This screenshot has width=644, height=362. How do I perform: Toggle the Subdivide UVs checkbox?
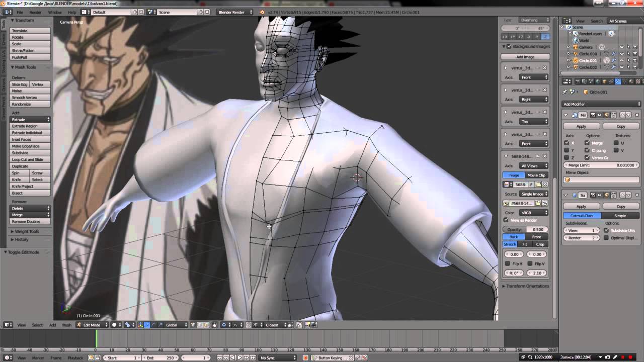(606, 230)
